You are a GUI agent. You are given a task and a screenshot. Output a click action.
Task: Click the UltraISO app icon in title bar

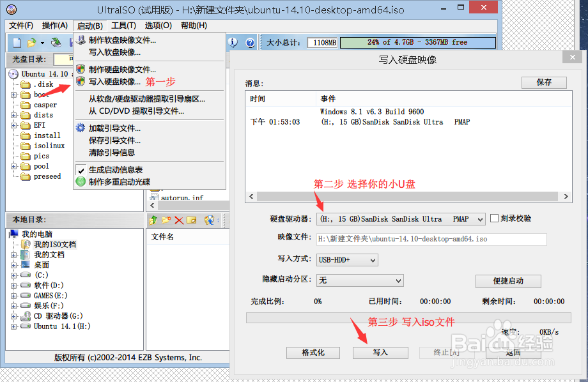point(12,10)
